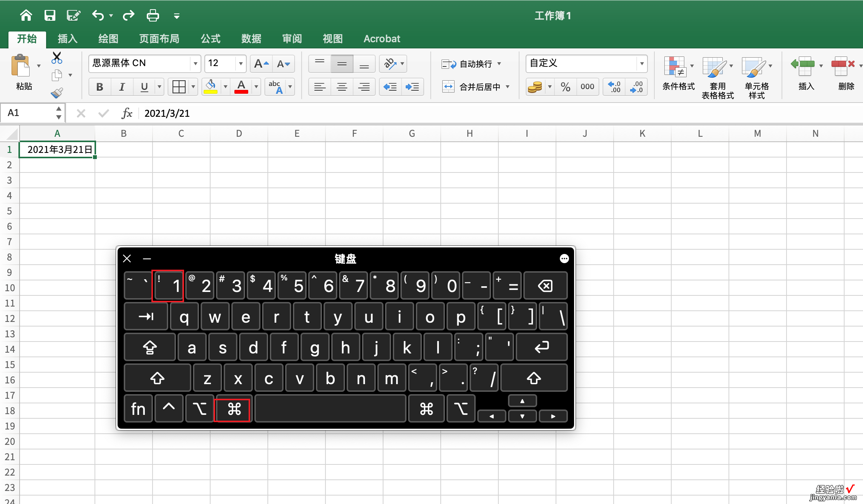Image resolution: width=863 pixels, height=504 pixels.
Task: Switch to the 绘图 tab
Action: coord(108,39)
